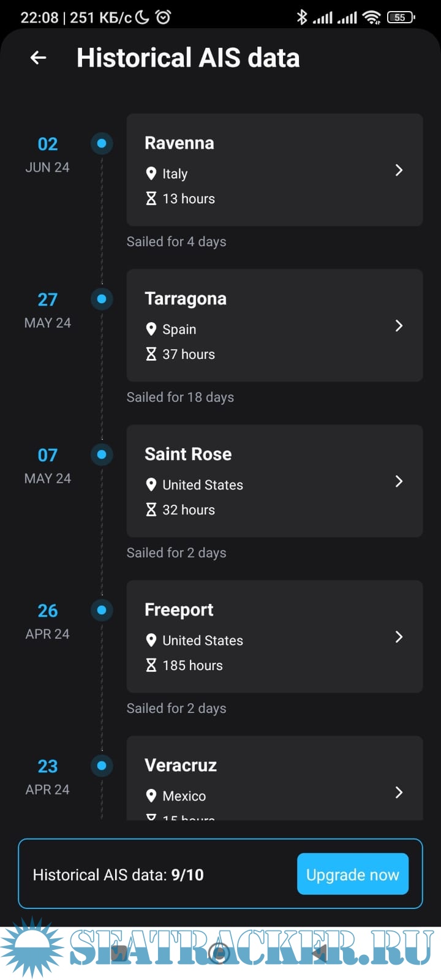The height and width of the screenshot is (980, 441).
Task: Open the Freeport chevron arrow
Action: point(399,637)
